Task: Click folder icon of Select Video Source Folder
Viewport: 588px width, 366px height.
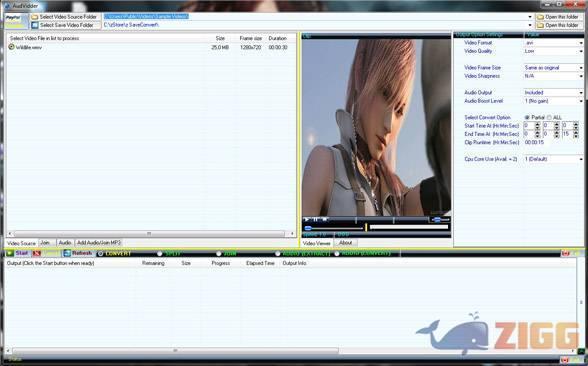Action: click(x=35, y=17)
